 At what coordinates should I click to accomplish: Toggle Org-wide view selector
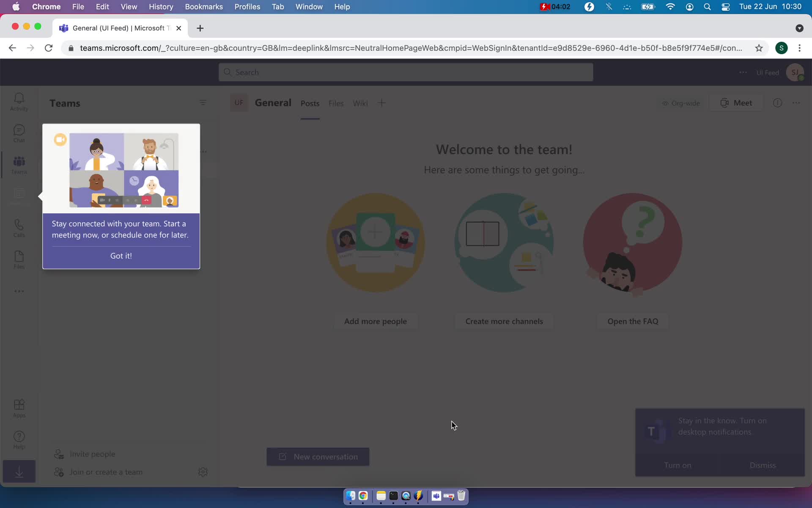coord(680,103)
